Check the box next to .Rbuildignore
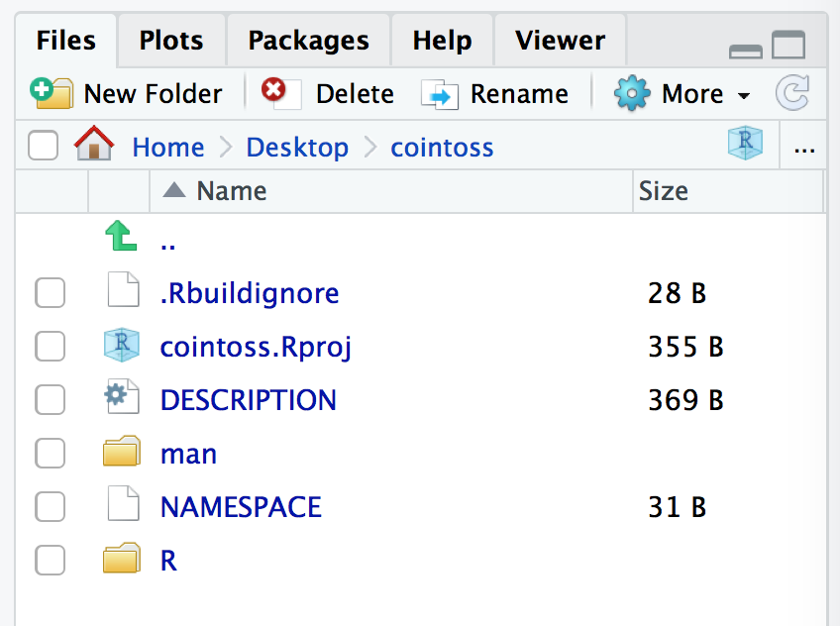Image resolution: width=840 pixels, height=626 pixels. pyautogui.click(x=50, y=293)
